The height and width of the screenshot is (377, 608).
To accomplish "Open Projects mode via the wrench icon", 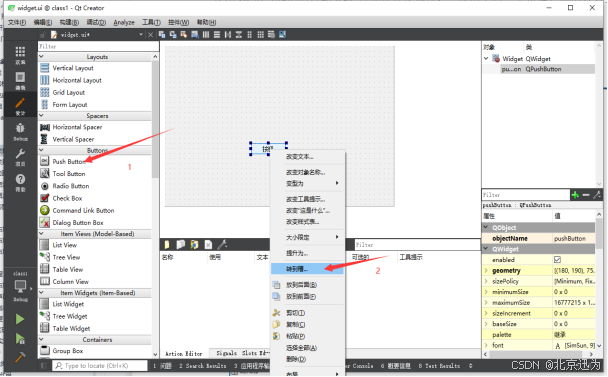I will [20, 157].
